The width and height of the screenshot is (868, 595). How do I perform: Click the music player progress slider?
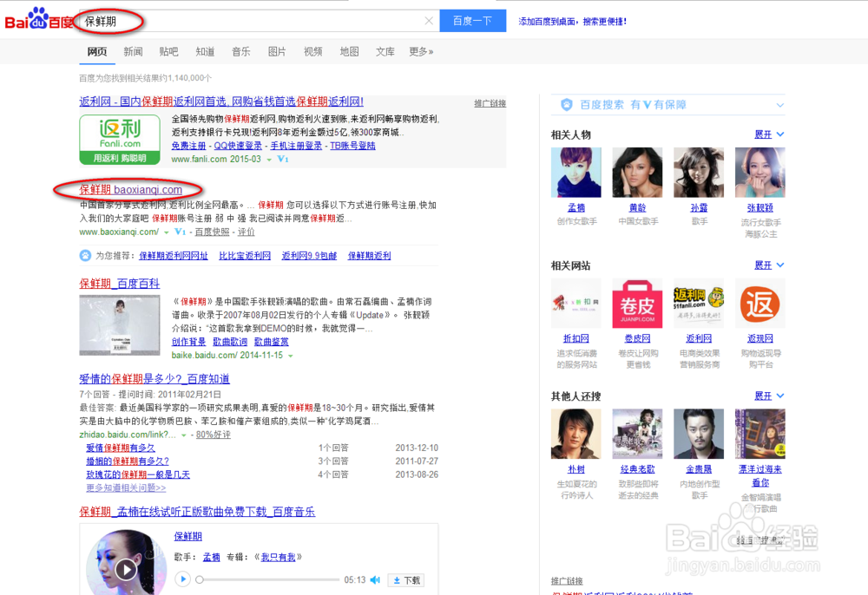269,579
